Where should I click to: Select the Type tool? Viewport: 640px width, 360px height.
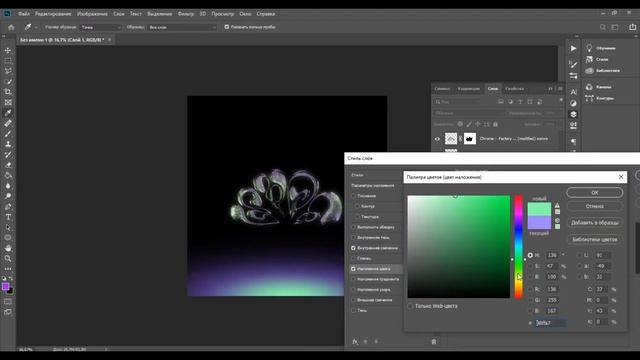pyautogui.click(x=8, y=217)
